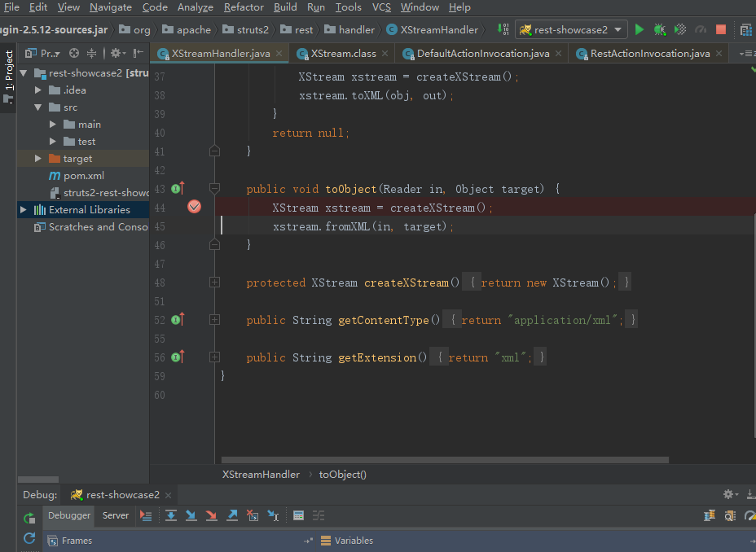Open the rest-showcase2 run configuration dropdown
756x552 pixels.
click(x=571, y=29)
